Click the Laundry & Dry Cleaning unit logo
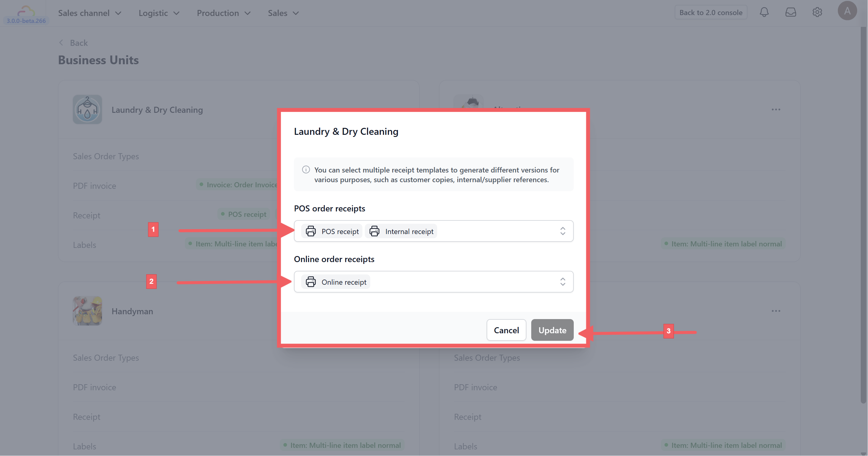This screenshot has height=456, width=868. [87, 109]
